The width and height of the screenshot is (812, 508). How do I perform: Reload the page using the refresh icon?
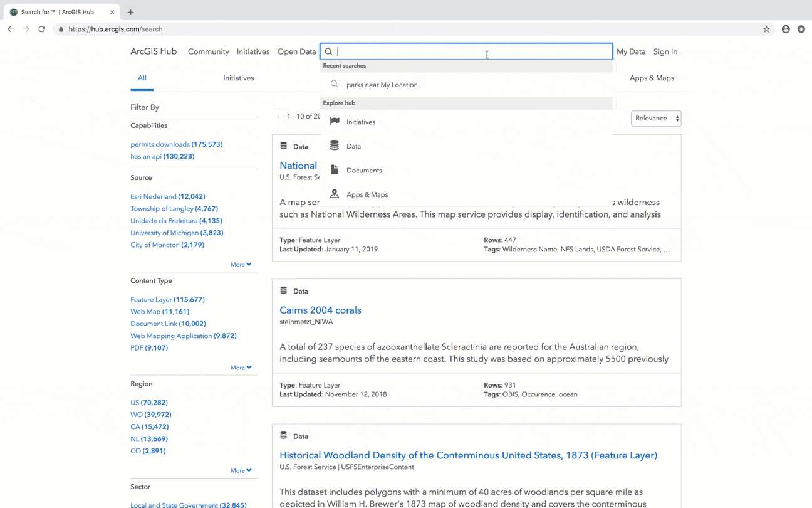(x=42, y=29)
